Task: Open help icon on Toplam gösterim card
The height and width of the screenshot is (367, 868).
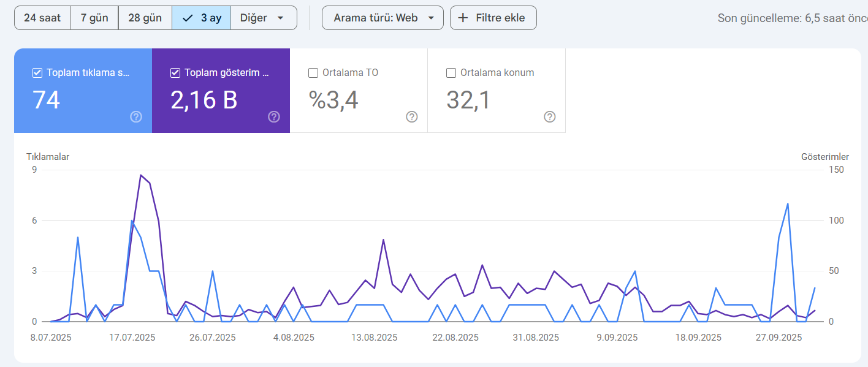Action: [x=274, y=117]
